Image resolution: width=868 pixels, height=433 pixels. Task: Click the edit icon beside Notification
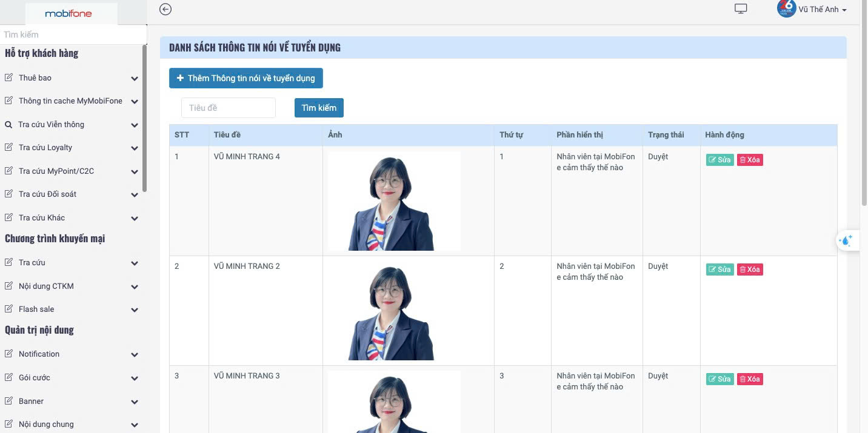coord(8,354)
